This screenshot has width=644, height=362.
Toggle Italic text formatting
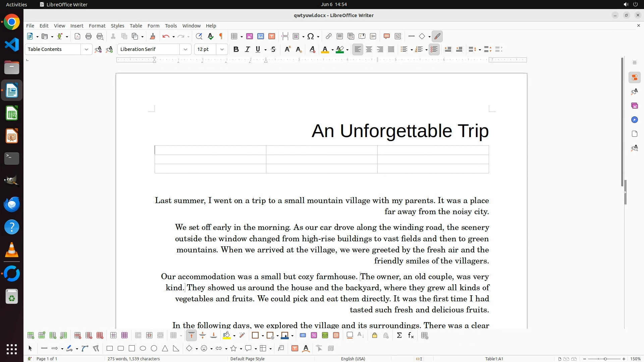tap(247, 49)
